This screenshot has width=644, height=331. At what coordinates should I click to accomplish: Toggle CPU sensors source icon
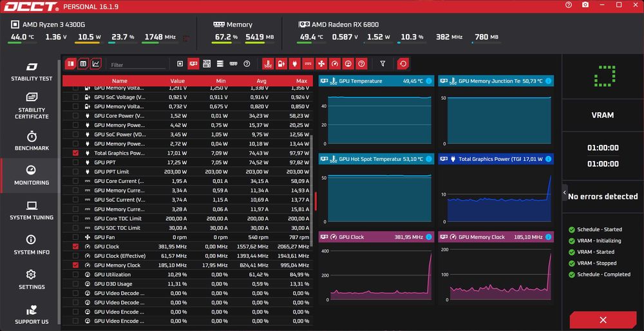coord(180,64)
